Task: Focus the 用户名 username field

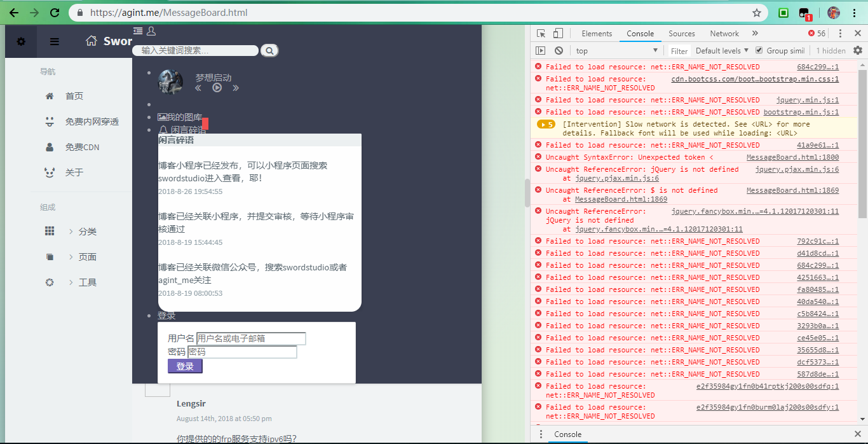Action: click(x=251, y=338)
